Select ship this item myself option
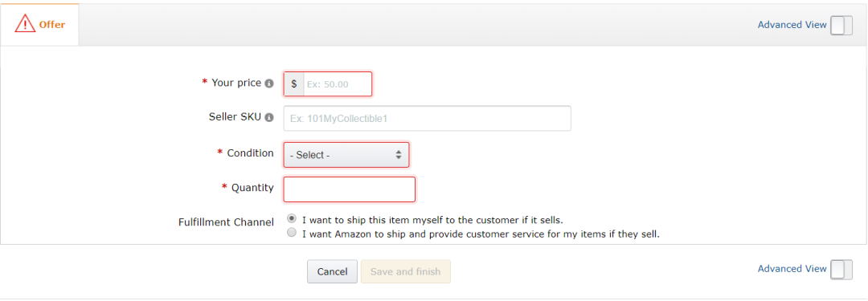The width and height of the screenshot is (868, 301). 292,218
